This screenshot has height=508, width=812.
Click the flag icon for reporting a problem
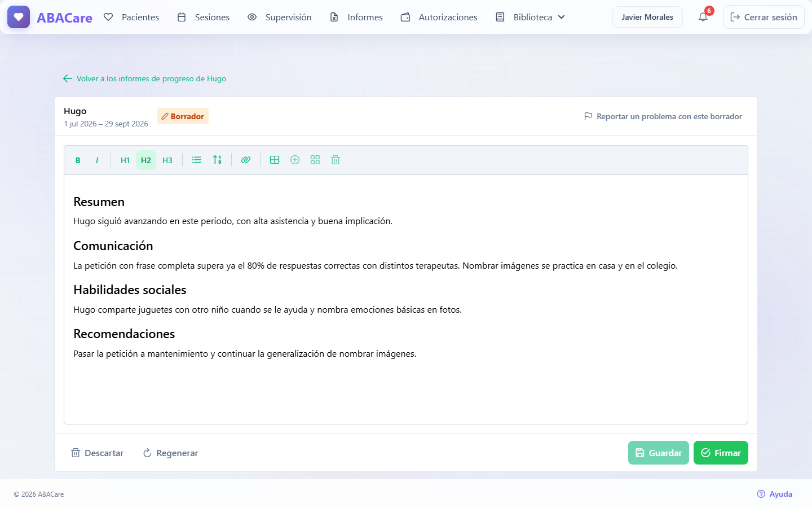[x=588, y=116]
